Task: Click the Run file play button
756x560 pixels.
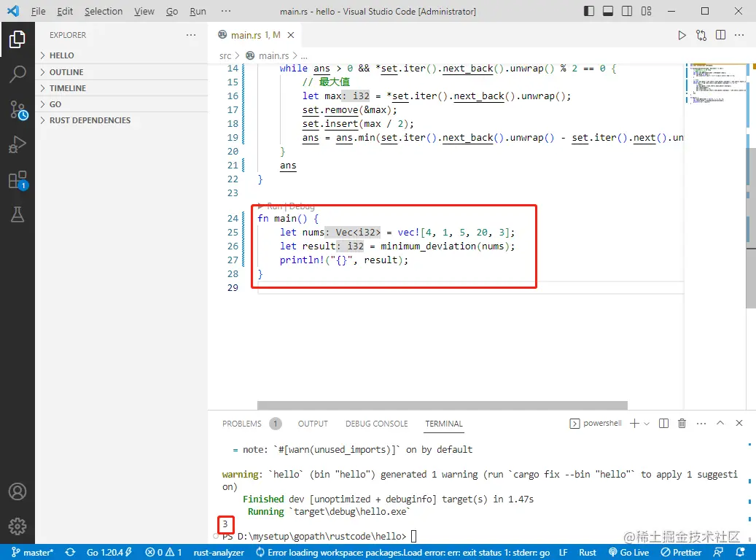Action: coord(682,35)
